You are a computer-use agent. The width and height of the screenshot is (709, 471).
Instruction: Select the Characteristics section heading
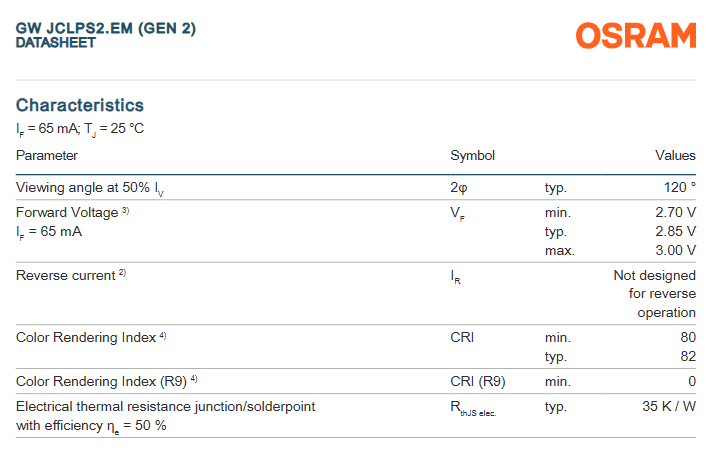pyautogui.click(x=80, y=105)
